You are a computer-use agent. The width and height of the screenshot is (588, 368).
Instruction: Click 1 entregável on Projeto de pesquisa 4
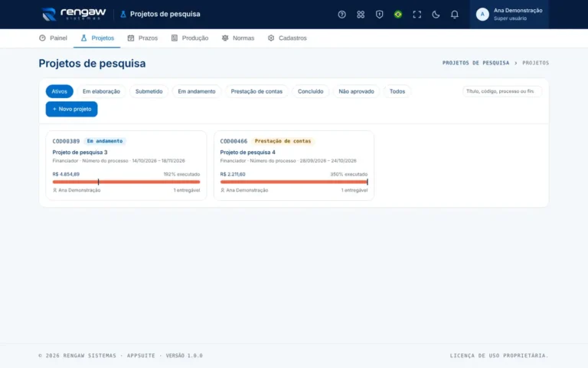click(354, 190)
